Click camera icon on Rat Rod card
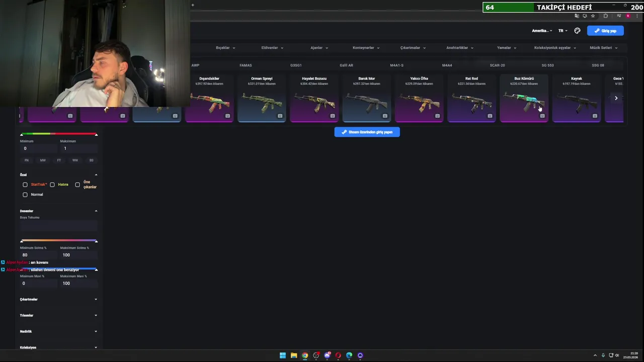Viewport: 644px width, 362px height. (x=490, y=116)
